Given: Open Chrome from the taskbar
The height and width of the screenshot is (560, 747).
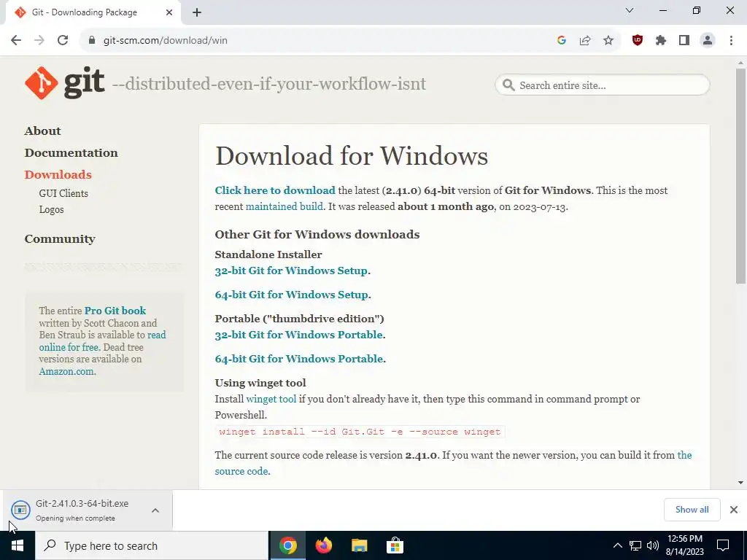Looking at the screenshot, I should pos(287,545).
